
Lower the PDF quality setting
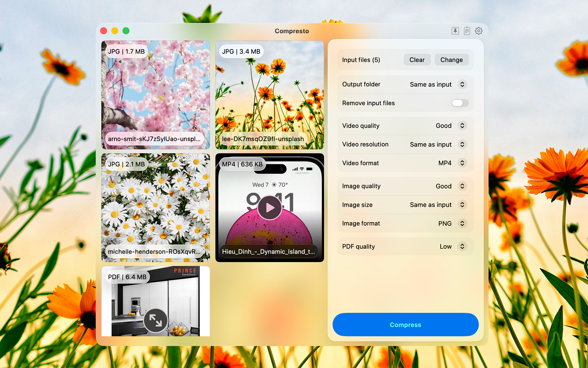click(x=463, y=246)
